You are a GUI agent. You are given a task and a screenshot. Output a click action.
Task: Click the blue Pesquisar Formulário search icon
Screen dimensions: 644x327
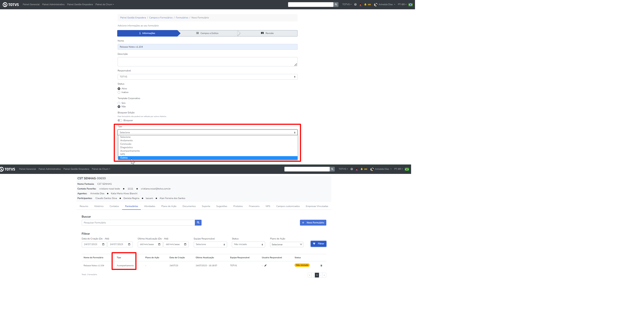pos(198,223)
